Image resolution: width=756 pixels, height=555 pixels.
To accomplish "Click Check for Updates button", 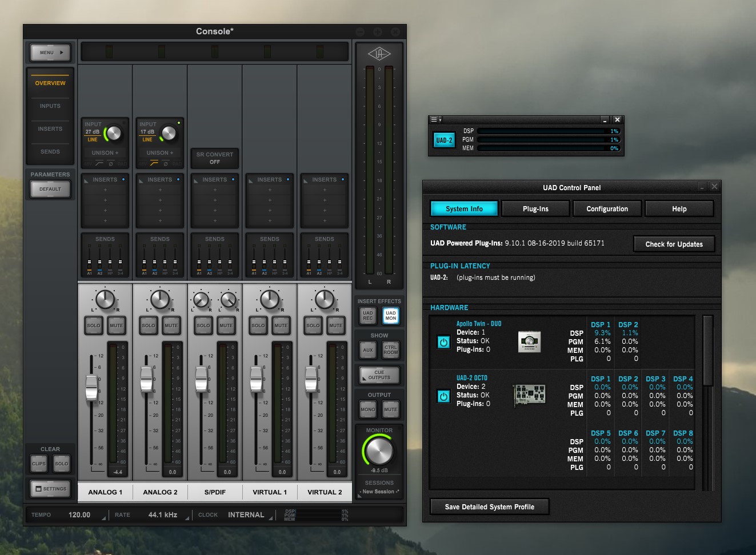I will [x=674, y=244].
